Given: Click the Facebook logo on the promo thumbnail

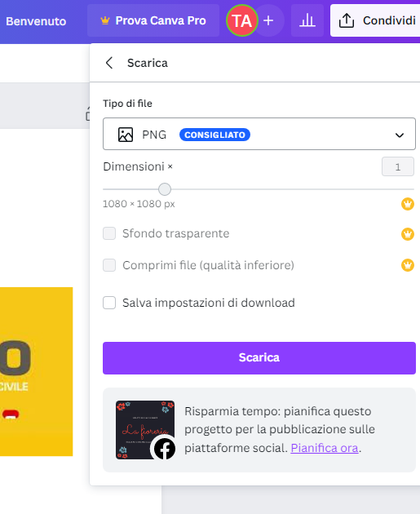Looking at the screenshot, I should pyautogui.click(x=164, y=449).
